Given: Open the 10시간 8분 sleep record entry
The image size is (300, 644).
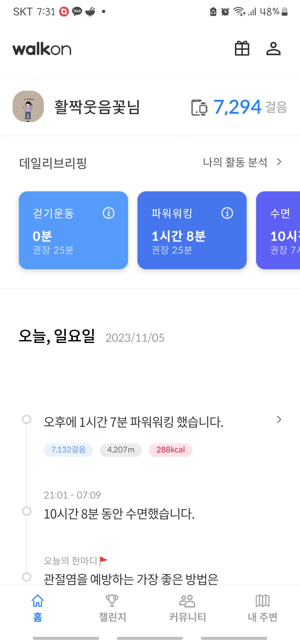Looking at the screenshot, I should [x=119, y=514].
